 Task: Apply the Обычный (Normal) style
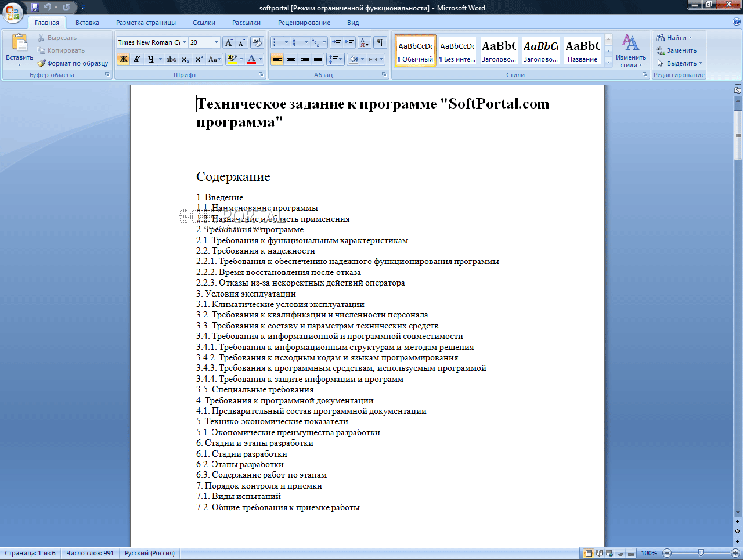(x=416, y=50)
